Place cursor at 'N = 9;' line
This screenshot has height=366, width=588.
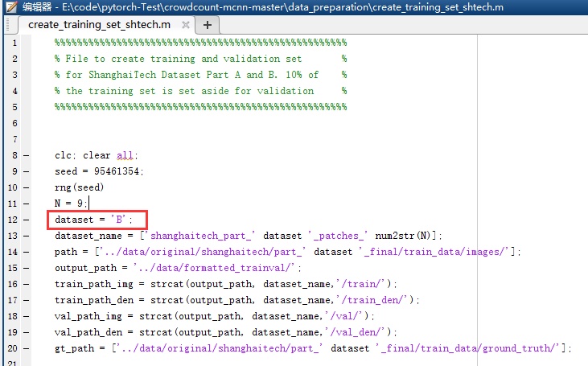tap(71, 204)
